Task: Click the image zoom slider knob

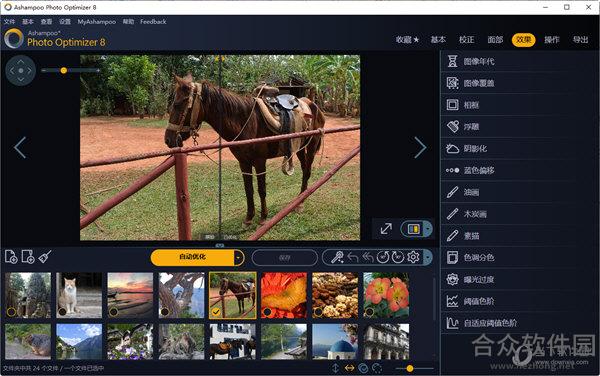Action: 64,70
